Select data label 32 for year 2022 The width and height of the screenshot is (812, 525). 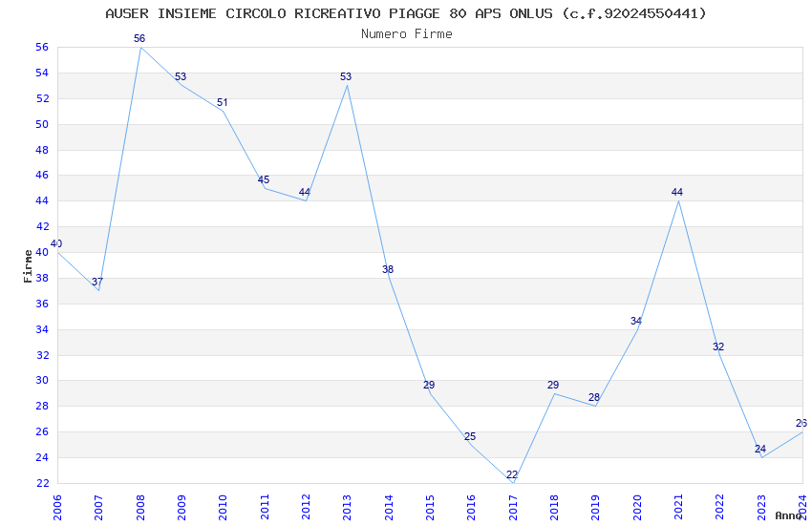[718, 346]
